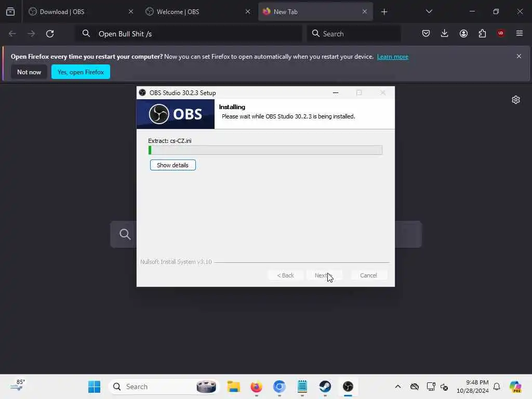This screenshot has height=399, width=532.
Task: Minimize the OBS Studio Setup window
Action: click(336, 92)
